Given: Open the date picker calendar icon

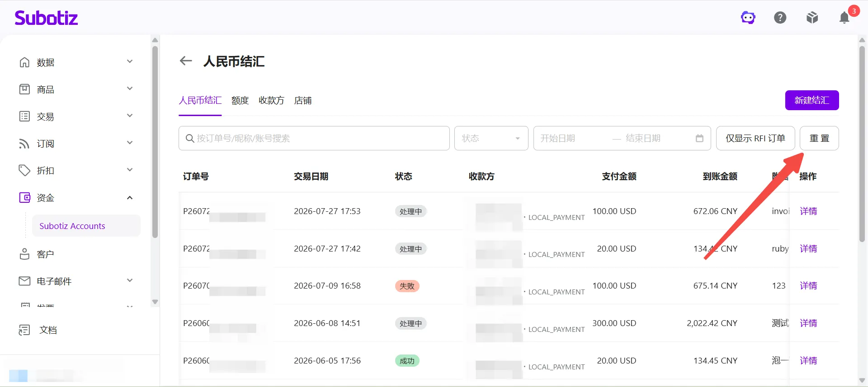Looking at the screenshot, I should pyautogui.click(x=699, y=138).
